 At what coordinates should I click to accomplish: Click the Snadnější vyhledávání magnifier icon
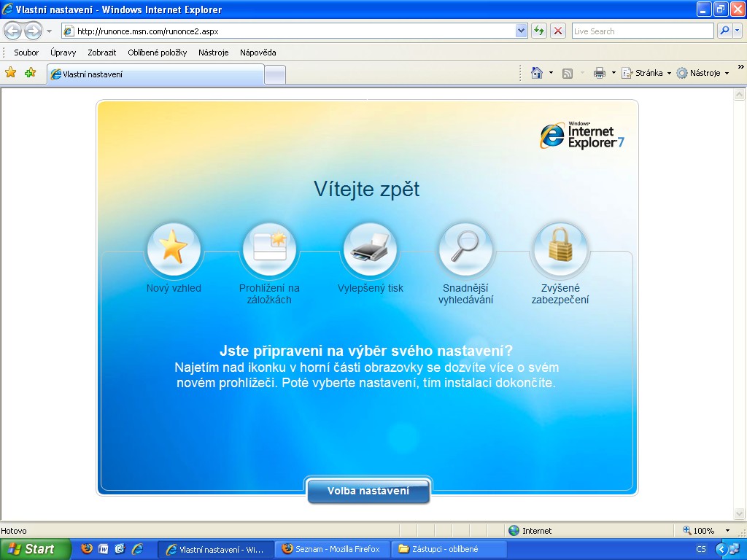(x=465, y=249)
